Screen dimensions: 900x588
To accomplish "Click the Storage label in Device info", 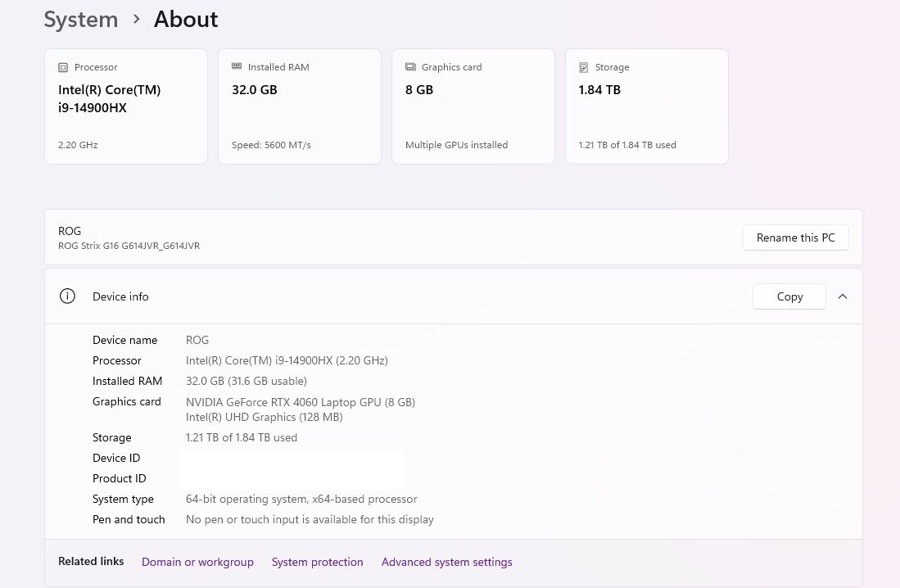I will pos(112,437).
